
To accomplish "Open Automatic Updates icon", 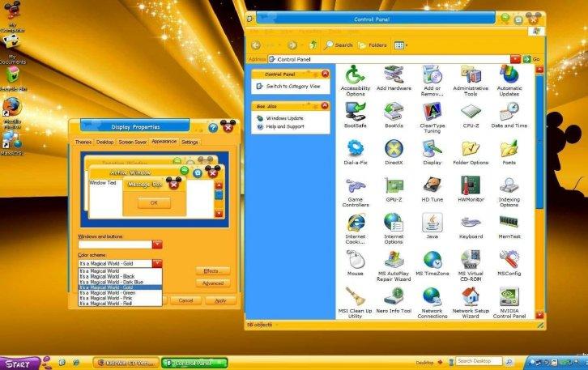I will coord(509,80).
